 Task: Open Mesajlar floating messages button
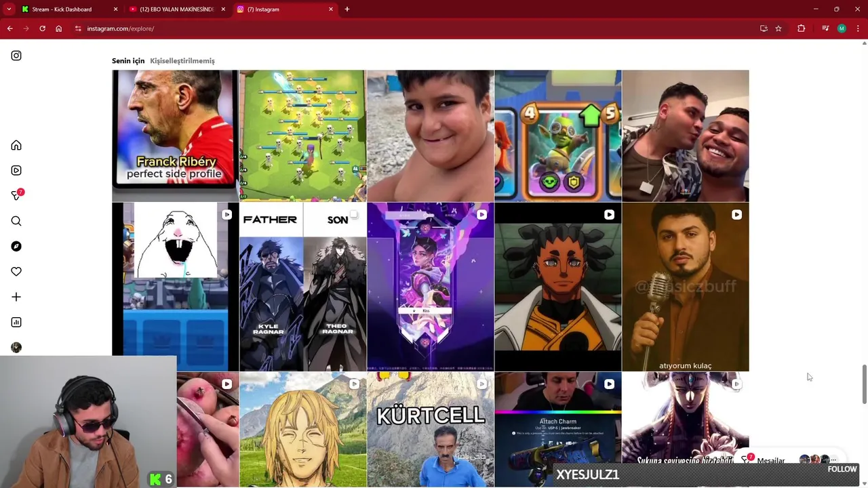click(790, 460)
